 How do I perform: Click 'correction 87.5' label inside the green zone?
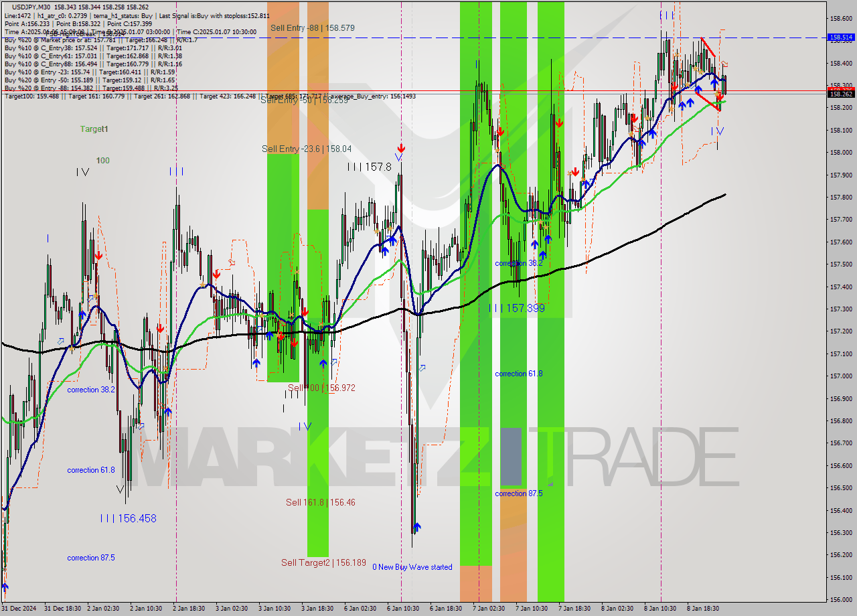click(519, 493)
